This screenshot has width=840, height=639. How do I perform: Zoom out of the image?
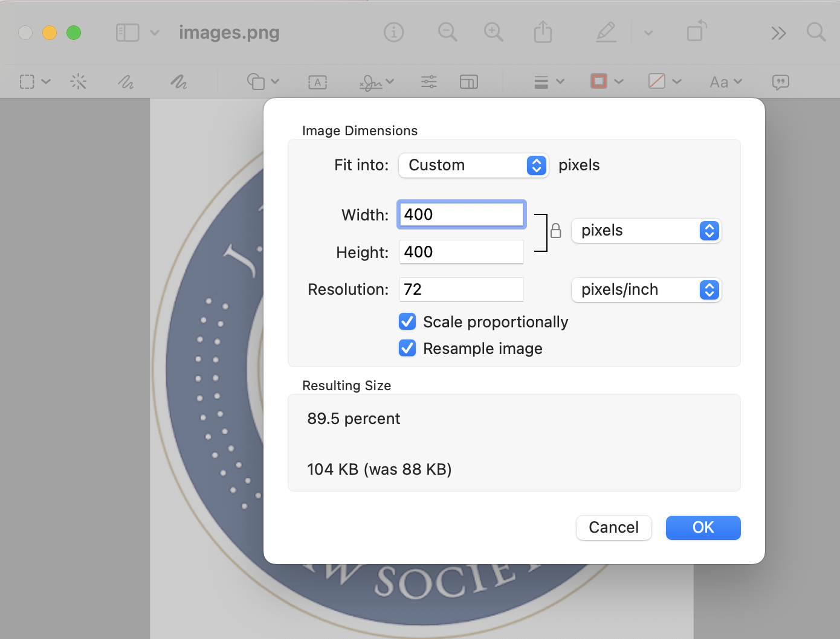(x=448, y=32)
